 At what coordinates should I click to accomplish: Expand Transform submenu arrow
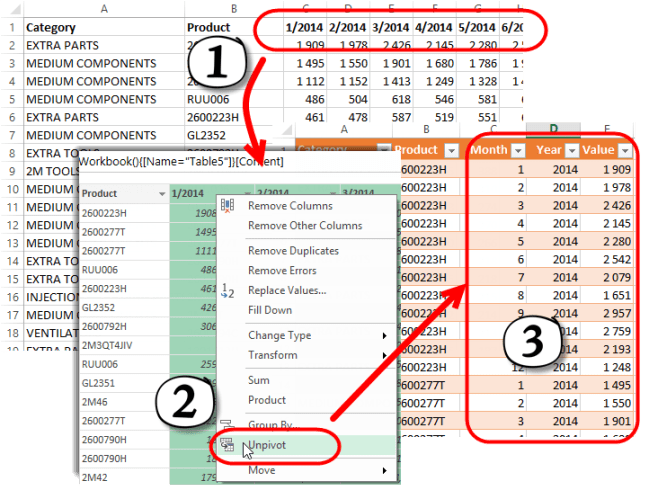point(385,355)
